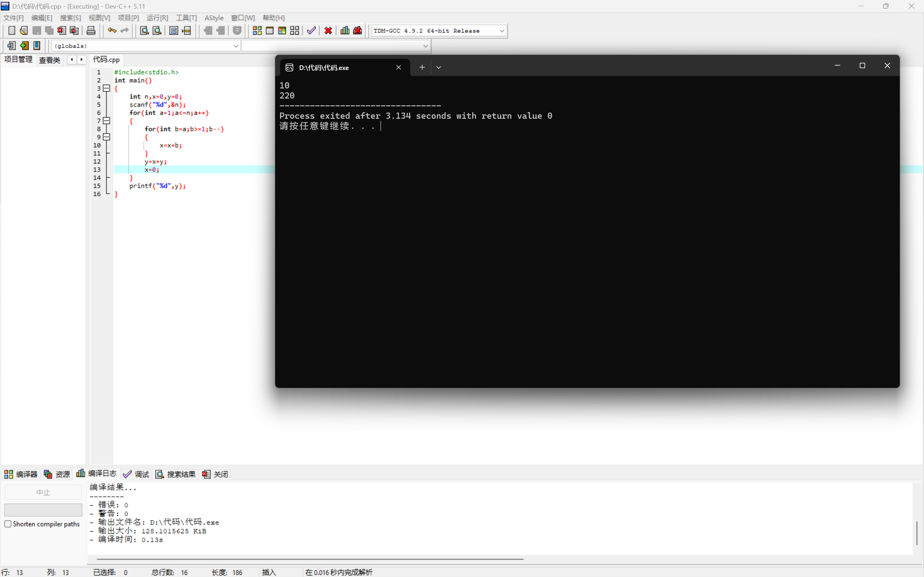Open the 运行[R] menu

tap(157, 18)
